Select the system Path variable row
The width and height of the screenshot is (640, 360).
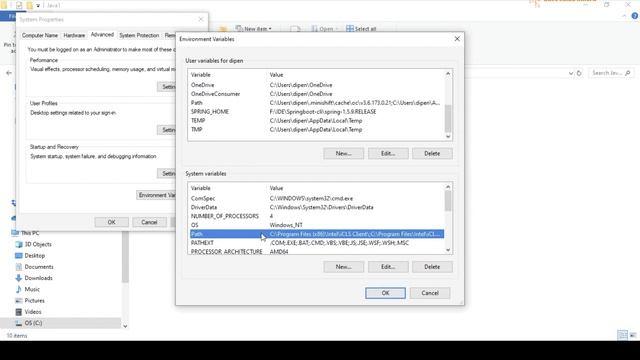coord(316,234)
